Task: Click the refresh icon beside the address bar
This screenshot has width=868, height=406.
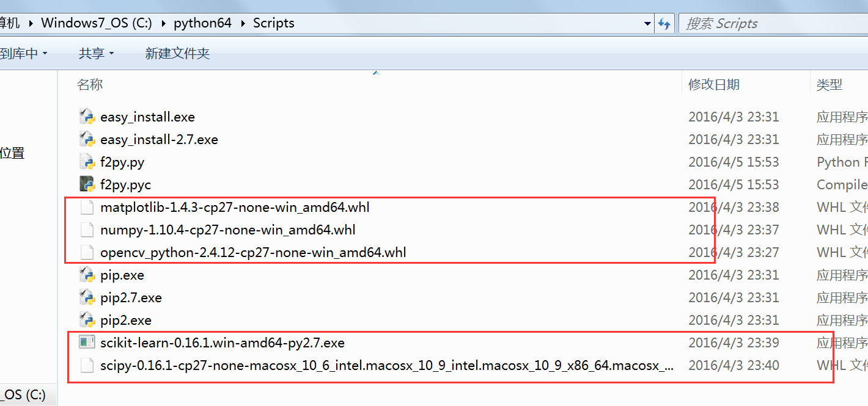Action: pyautogui.click(x=664, y=23)
